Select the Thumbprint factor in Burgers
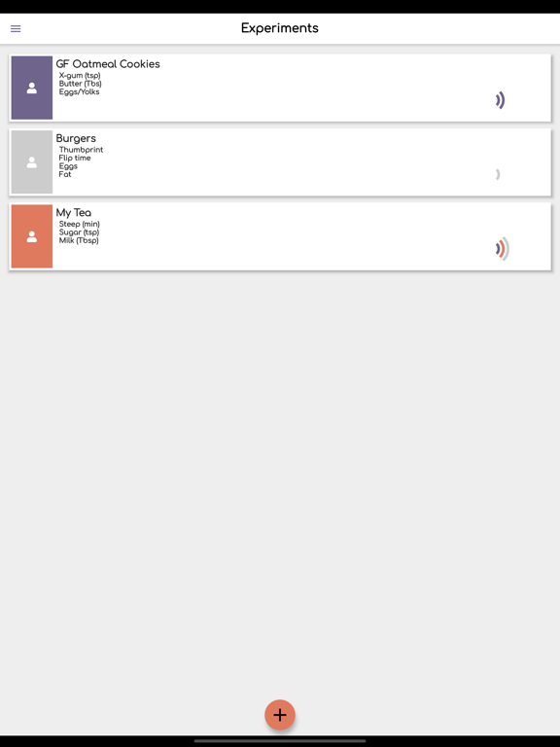Image resolution: width=560 pixels, height=747 pixels. coord(81,150)
